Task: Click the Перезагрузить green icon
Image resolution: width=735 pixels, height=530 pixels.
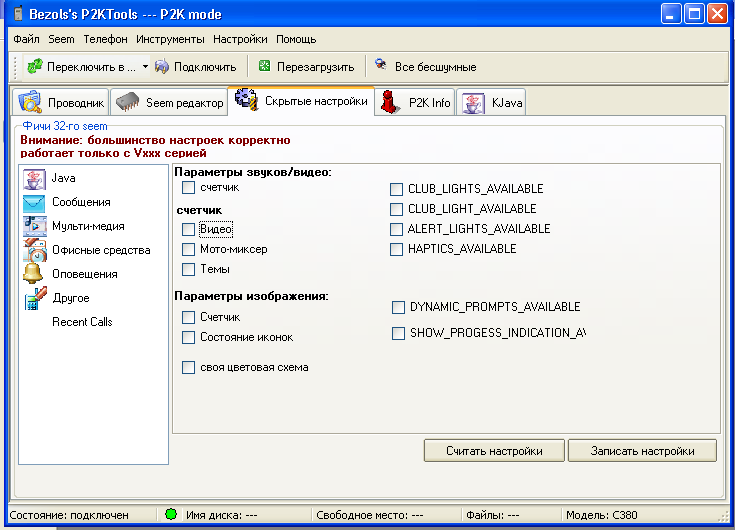Action: click(x=264, y=66)
